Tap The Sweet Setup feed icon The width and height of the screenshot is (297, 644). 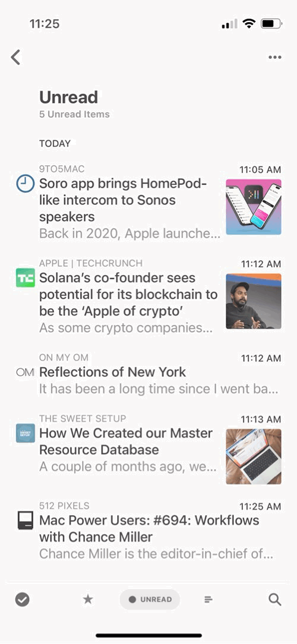[25, 433]
